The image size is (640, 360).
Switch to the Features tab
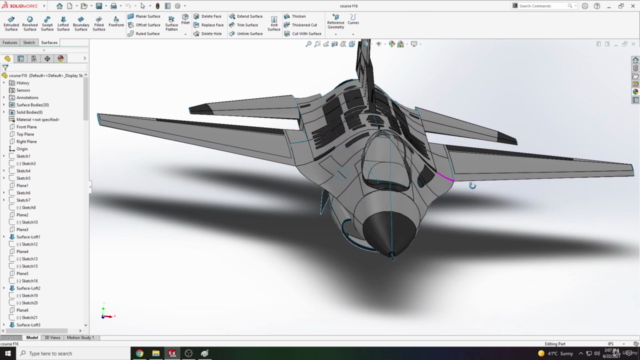click(10, 42)
